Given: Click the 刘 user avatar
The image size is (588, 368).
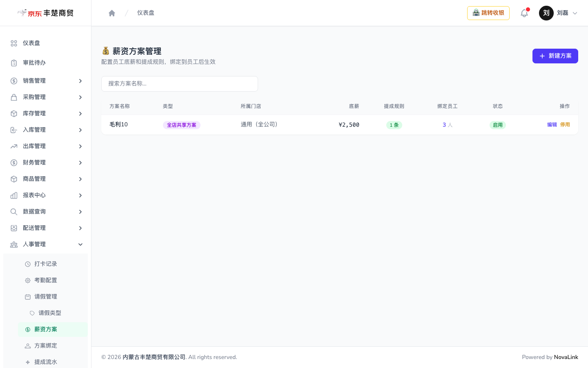Looking at the screenshot, I should [546, 13].
